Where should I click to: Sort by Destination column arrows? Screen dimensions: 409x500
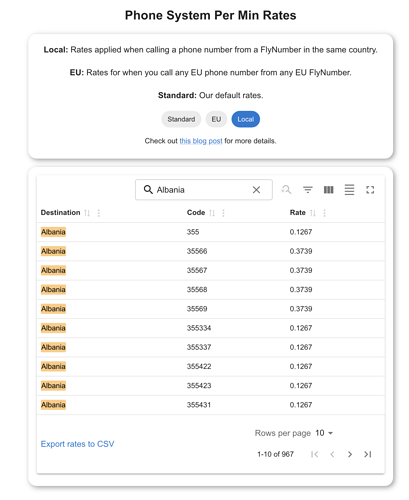(87, 213)
